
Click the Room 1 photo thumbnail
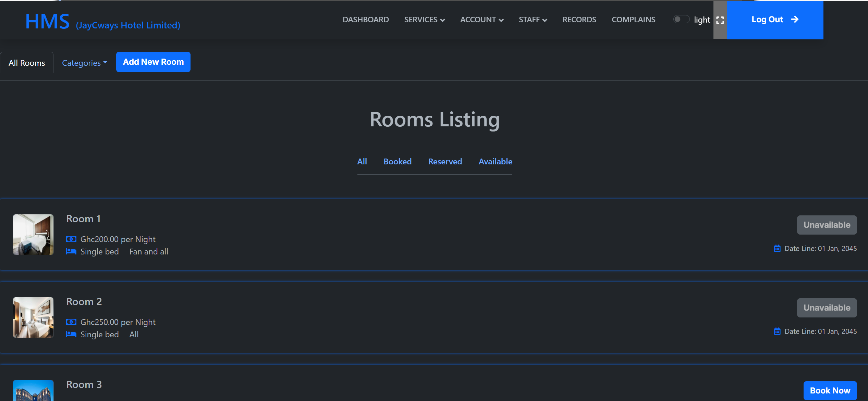(x=33, y=235)
